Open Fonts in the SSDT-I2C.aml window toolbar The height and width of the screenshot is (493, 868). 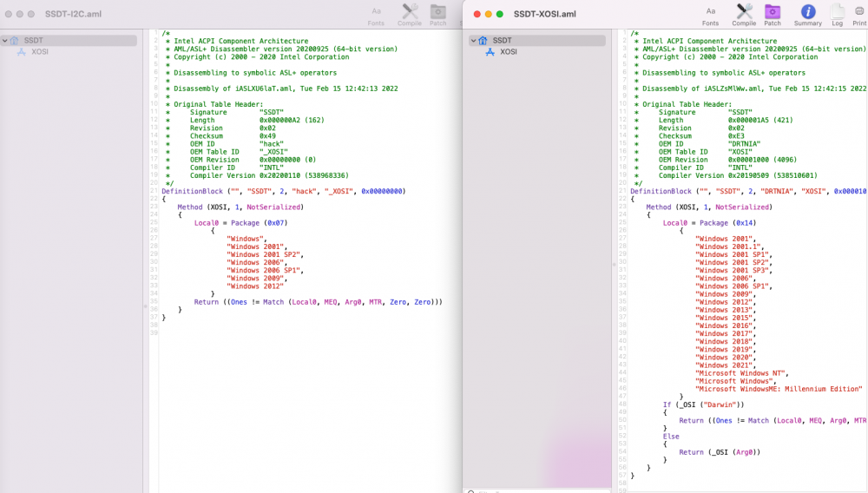(x=376, y=16)
